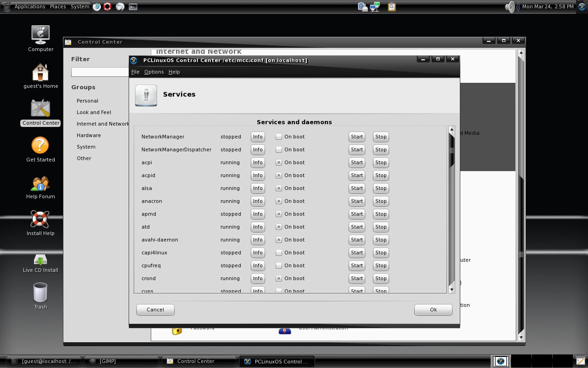This screenshot has width=588, height=368.
Task: Select the guest's Home desktop icon
Action: pos(41,76)
